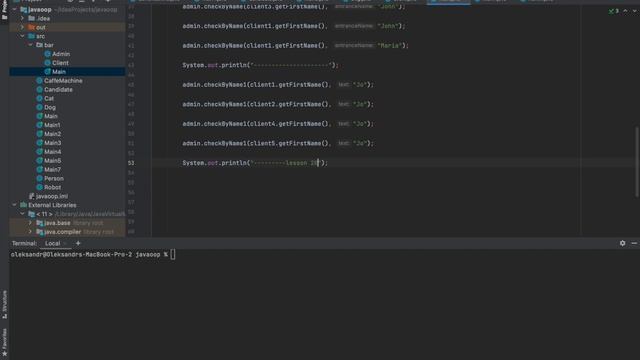Click editor vertical scrollbar

(x=637, y=161)
